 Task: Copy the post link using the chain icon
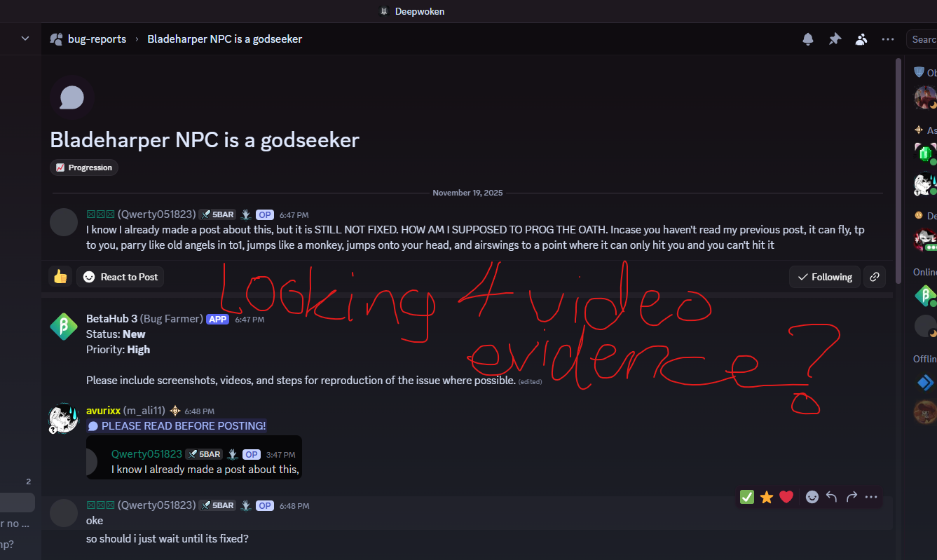pos(875,277)
